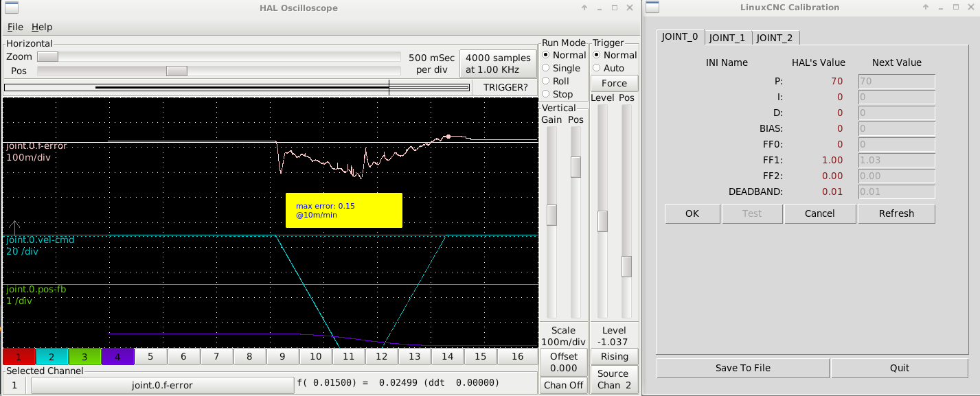Click the FF0 next value field
This screenshot has width=980, height=396.
[896, 144]
